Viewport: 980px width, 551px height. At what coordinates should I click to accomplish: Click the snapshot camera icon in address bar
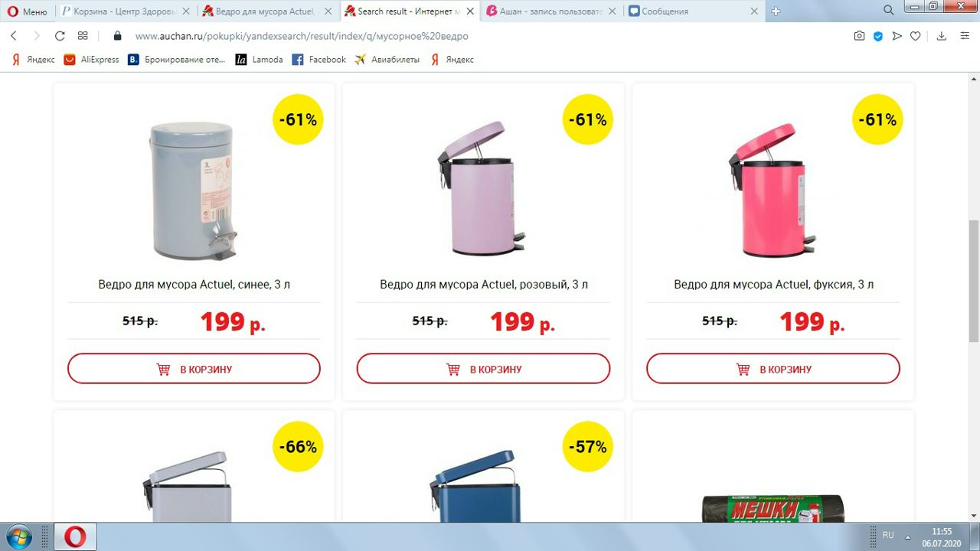(860, 36)
